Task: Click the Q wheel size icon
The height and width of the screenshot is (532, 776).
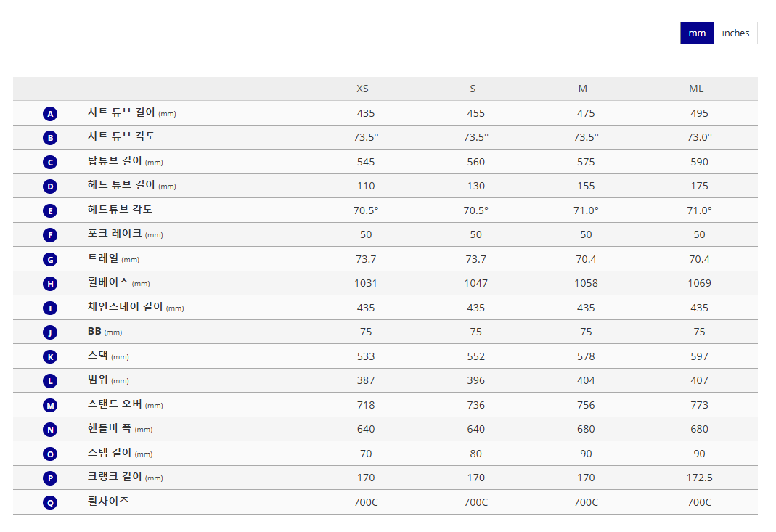Action: [50, 503]
